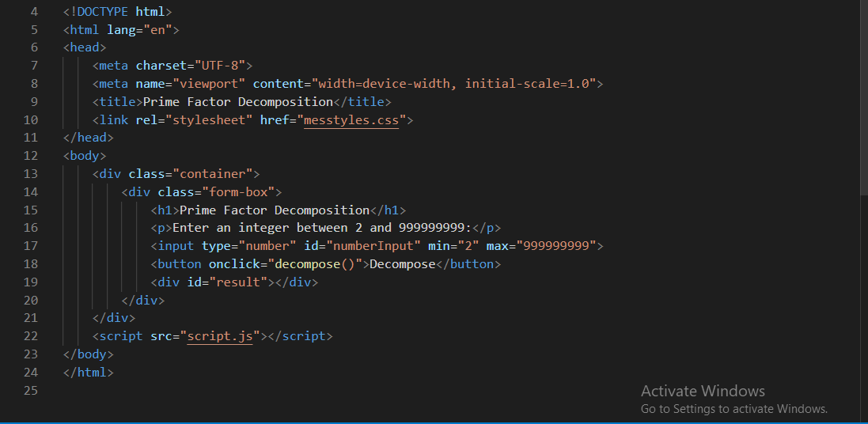Click the DOCTYPE declaration on line 4
Image resolution: width=868 pixels, height=424 pixels.
point(117,12)
